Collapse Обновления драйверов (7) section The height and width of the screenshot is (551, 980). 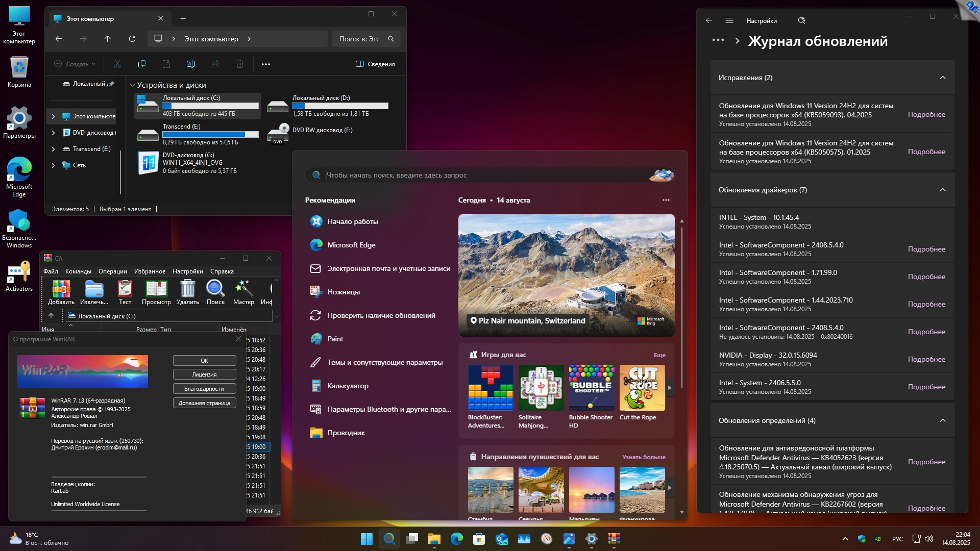click(x=942, y=190)
